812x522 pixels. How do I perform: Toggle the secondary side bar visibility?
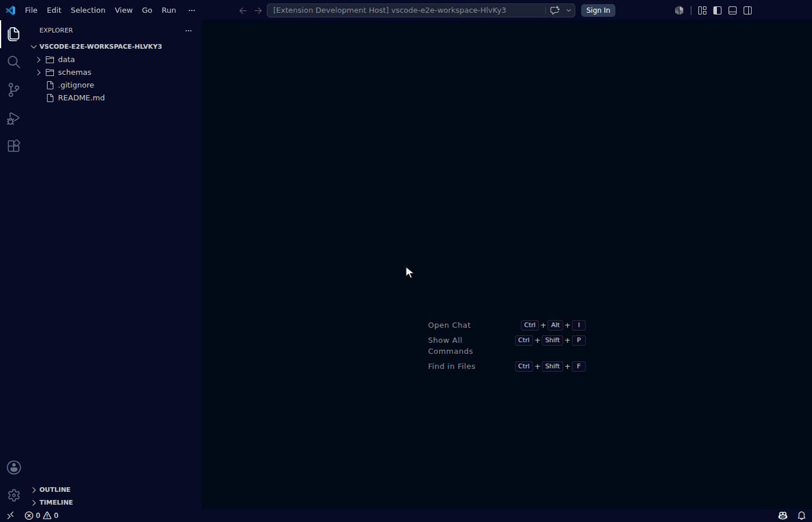(748, 10)
